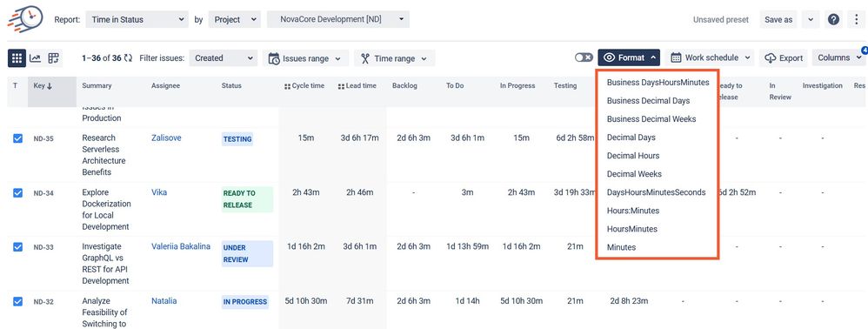Select Business DaysHoursMinutes format
Viewport: 868px width, 329px height.
point(658,83)
